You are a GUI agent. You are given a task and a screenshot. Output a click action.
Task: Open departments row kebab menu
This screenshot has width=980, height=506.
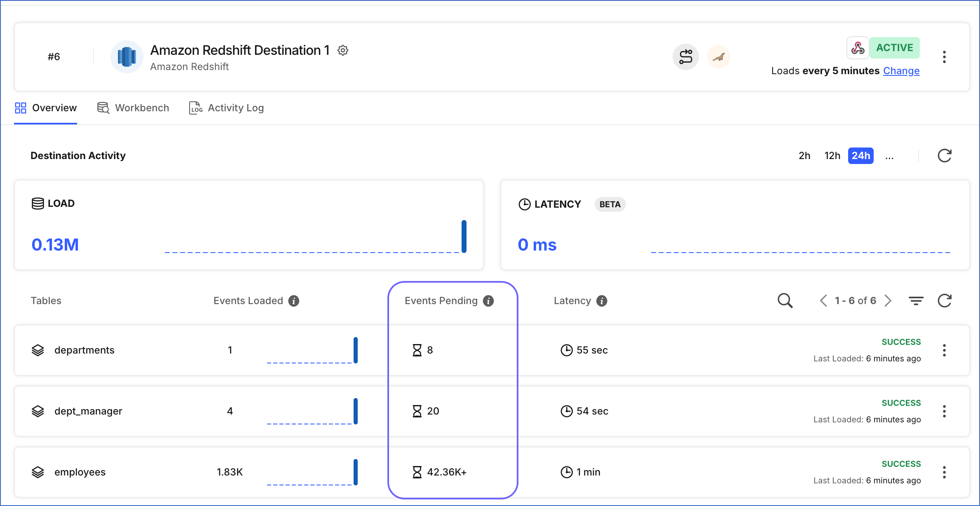click(944, 350)
